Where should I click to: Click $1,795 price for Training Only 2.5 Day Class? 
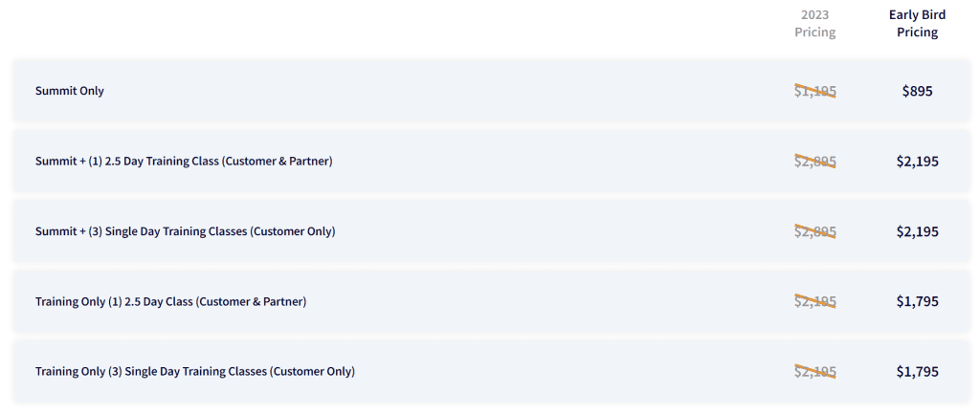[x=917, y=301]
